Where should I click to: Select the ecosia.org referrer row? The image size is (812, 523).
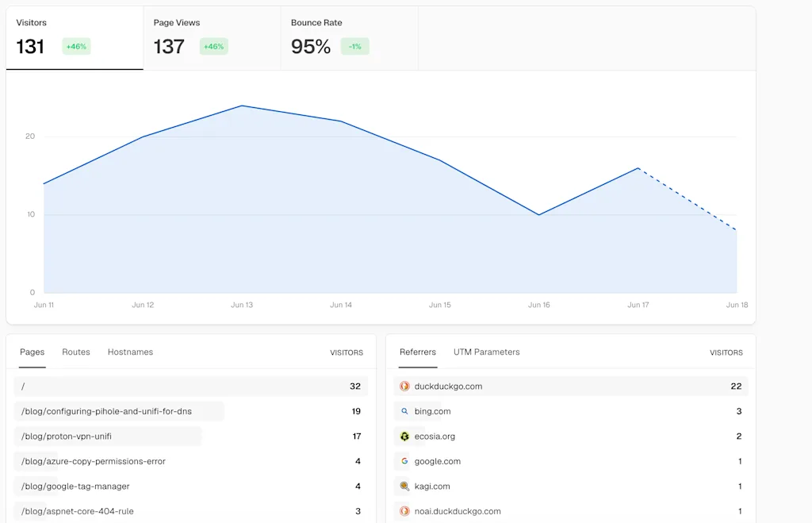click(x=571, y=436)
